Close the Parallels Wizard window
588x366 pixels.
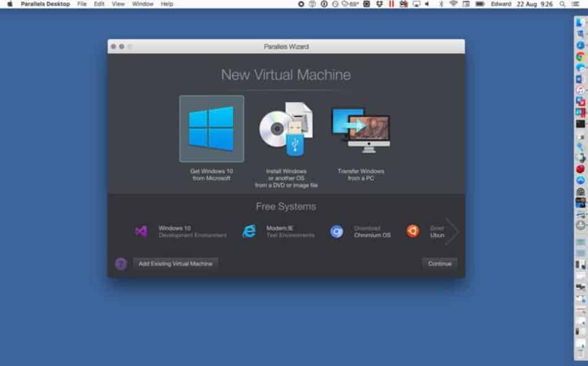[113, 46]
